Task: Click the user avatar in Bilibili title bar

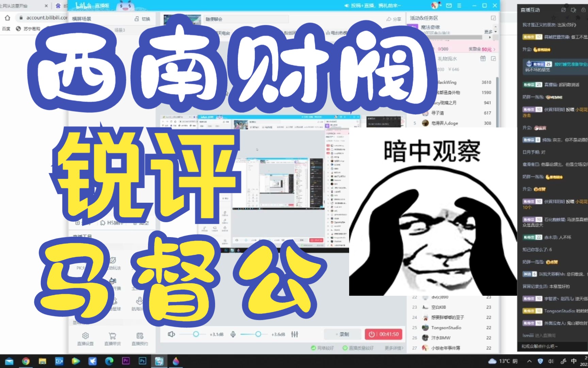Action: pos(435,5)
